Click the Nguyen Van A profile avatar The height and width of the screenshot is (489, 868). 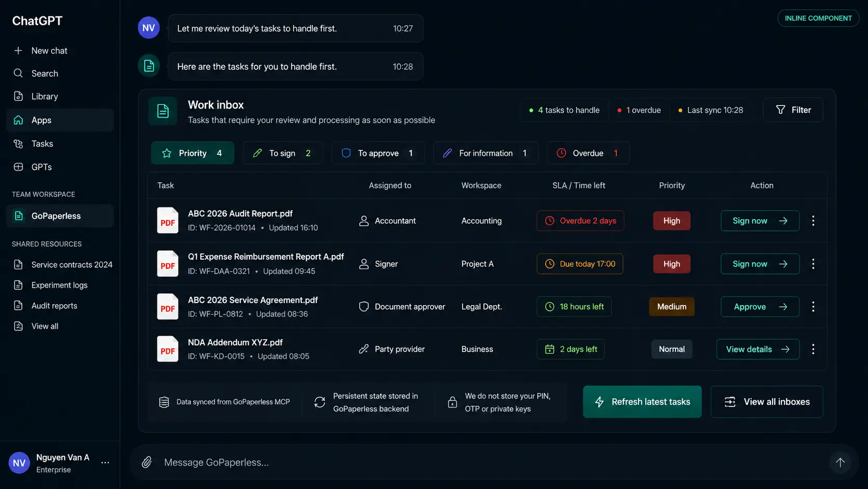coord(19,462)
